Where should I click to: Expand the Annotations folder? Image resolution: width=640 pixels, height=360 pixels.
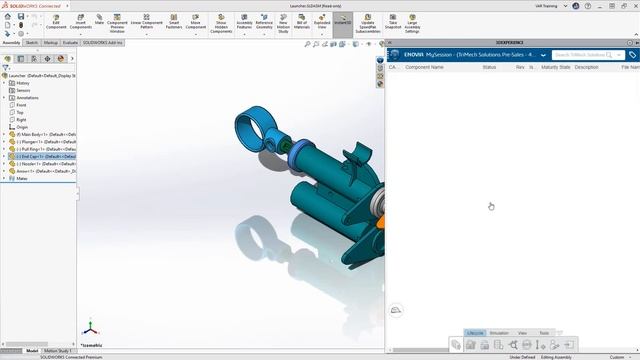(x=4, y=98)
